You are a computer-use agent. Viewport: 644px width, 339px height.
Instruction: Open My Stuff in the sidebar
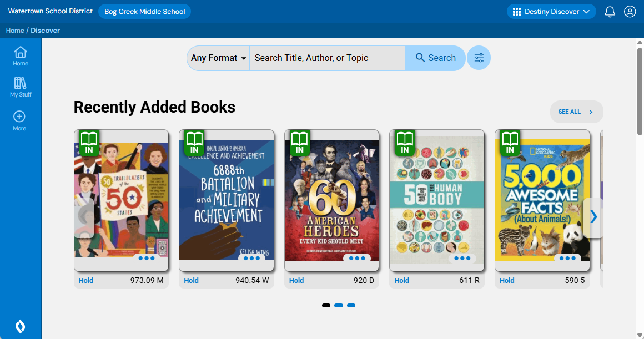[21, 87]
